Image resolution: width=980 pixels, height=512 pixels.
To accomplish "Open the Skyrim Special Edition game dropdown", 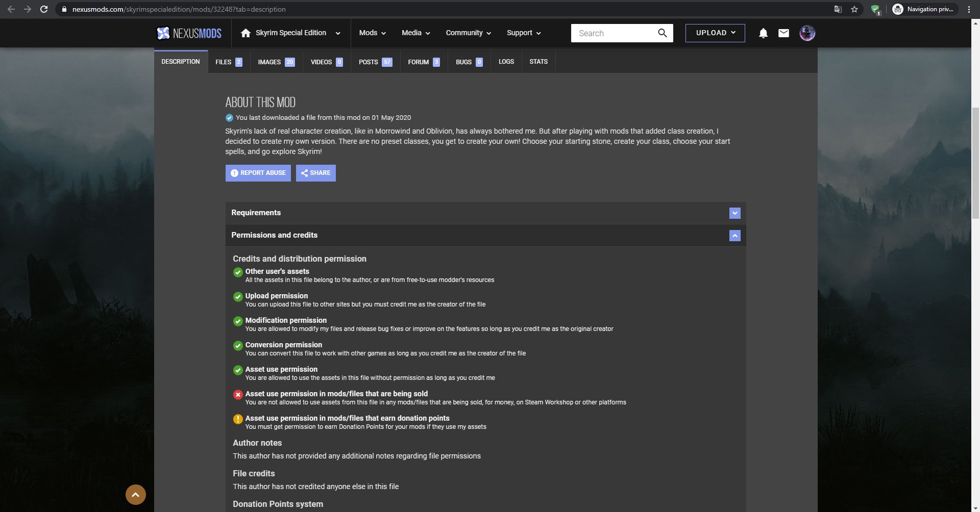I will click(x=291, y=33).
